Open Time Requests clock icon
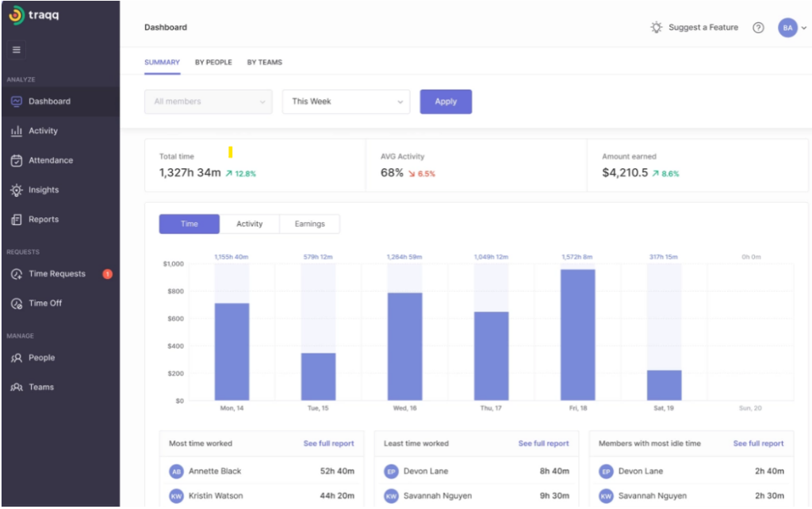The height and width of the screenshot is (509, 812). (x=17, y=274)
